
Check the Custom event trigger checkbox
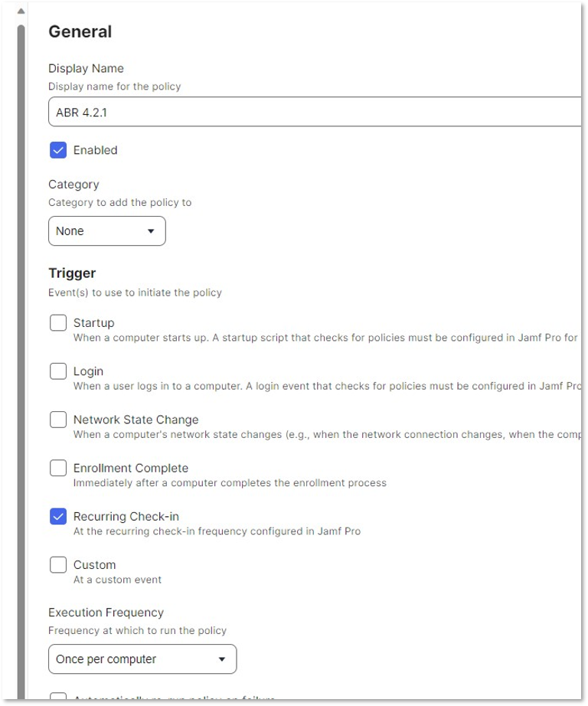[x=58, y=564]
